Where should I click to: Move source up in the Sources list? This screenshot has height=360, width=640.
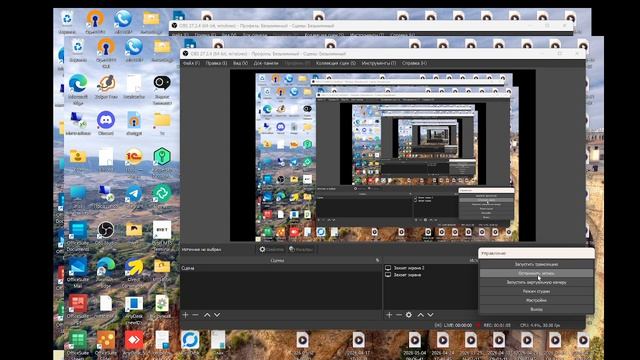pos(420,315)
